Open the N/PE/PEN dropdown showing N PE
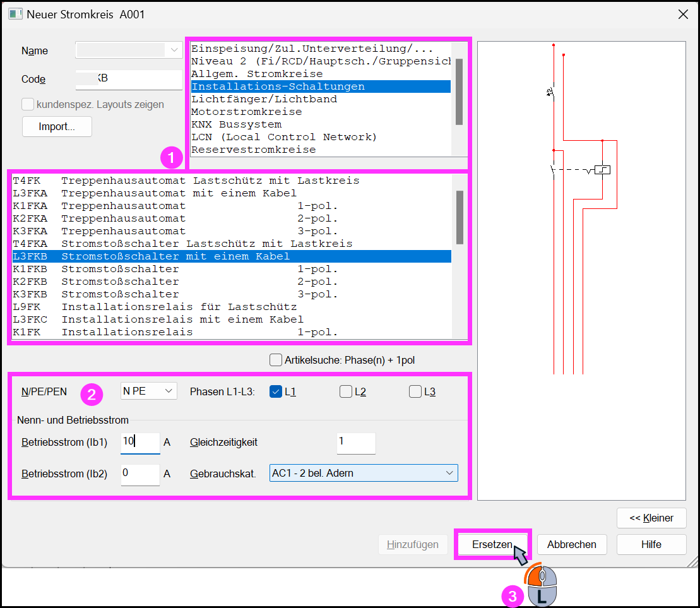Viewport: 700px width, 608px height. pos(149,391)
